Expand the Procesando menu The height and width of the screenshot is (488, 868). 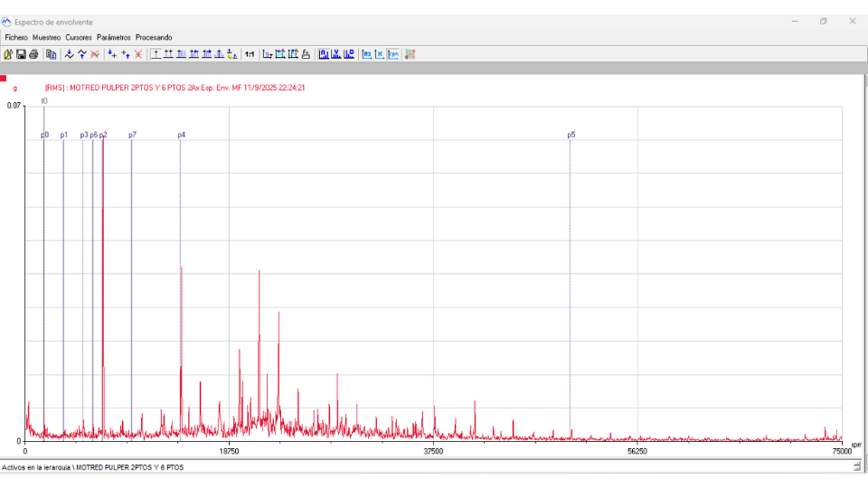[154, 37]
